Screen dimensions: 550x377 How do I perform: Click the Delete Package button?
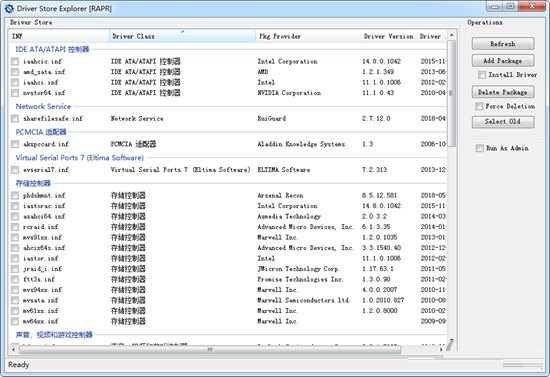coord(503,92)
